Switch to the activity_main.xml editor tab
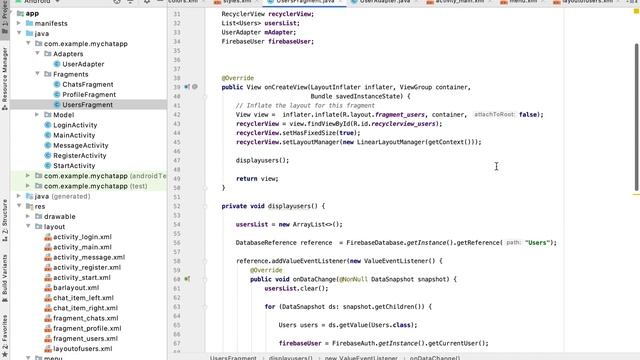The width and height of the screenshot is (640, 360). pos(459,2)
